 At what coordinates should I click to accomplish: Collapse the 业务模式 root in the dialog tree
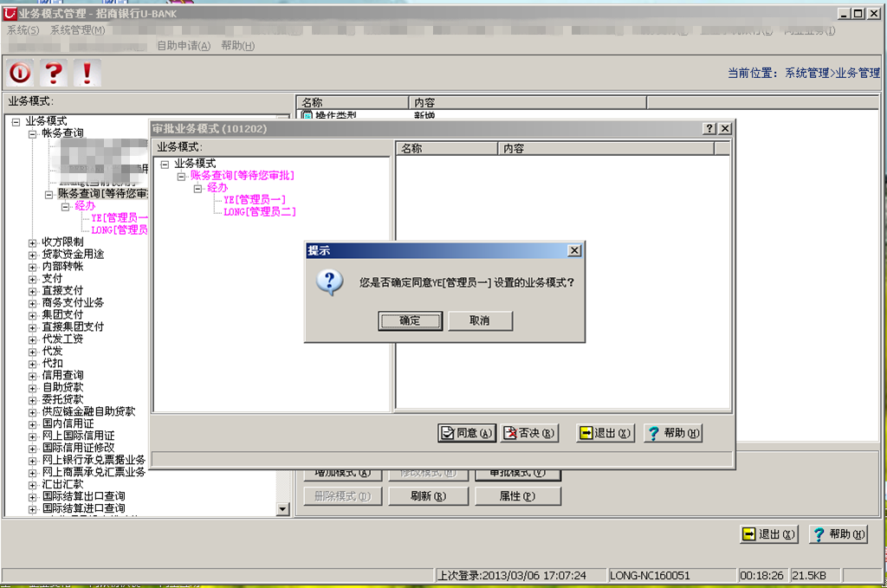click(x=165, y=165)
